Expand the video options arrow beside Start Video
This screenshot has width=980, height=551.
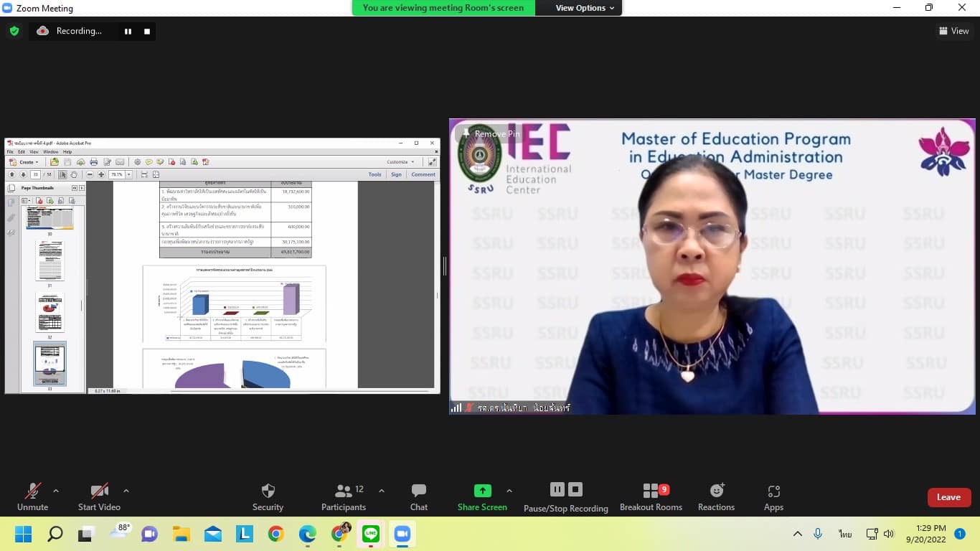[x=126, y=491]
